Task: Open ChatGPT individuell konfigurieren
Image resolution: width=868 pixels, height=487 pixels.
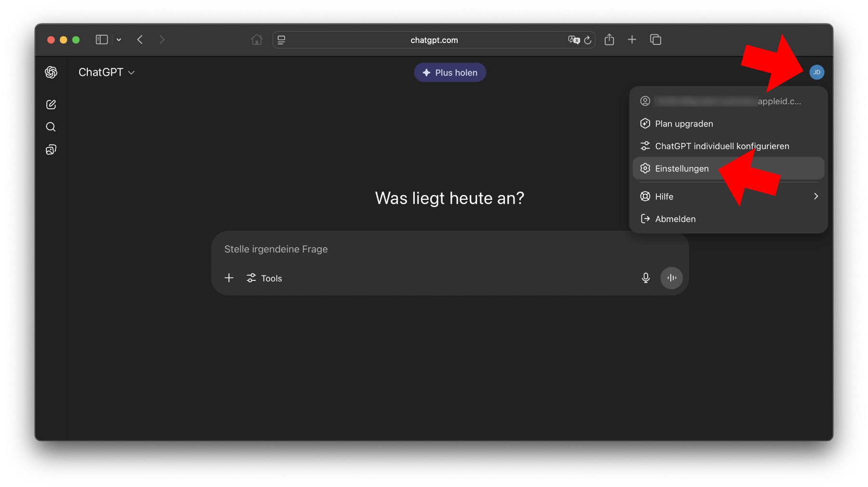Action: tap(721, 146)
